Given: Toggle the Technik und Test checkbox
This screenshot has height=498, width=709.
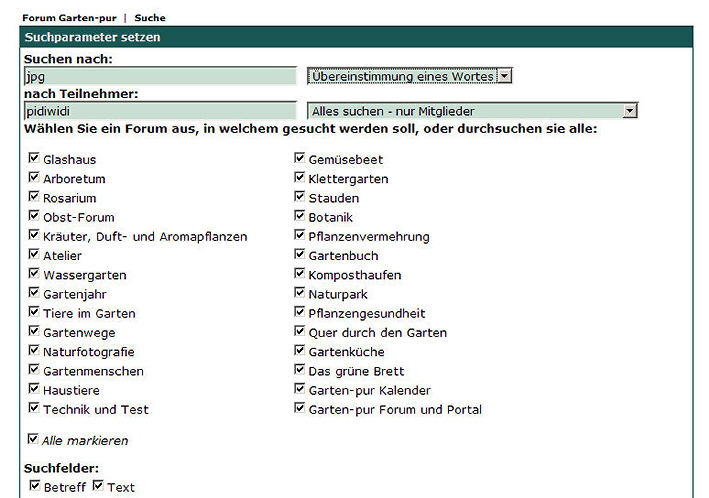Looking at the screenshot, I should point(34,408).
